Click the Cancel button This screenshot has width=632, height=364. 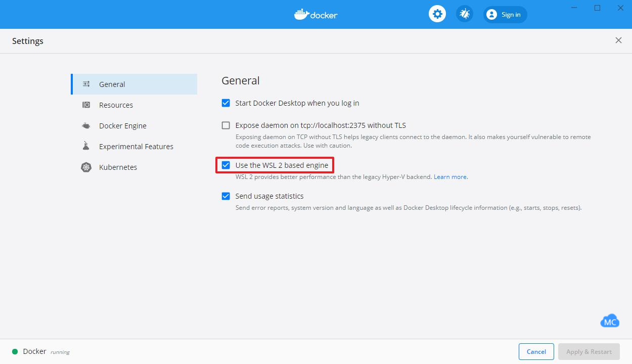coord(536,351)
